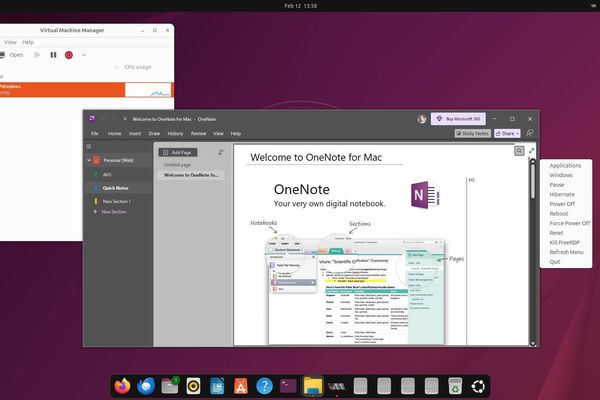
Task: Open the shutdown options dropdown arrow
Action: point(84,55)
